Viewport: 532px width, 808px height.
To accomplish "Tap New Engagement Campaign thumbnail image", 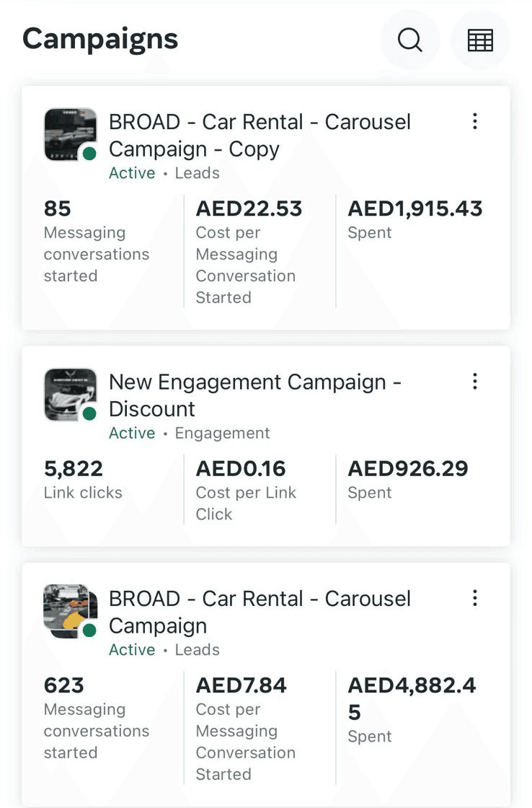I will coord(70,394).
